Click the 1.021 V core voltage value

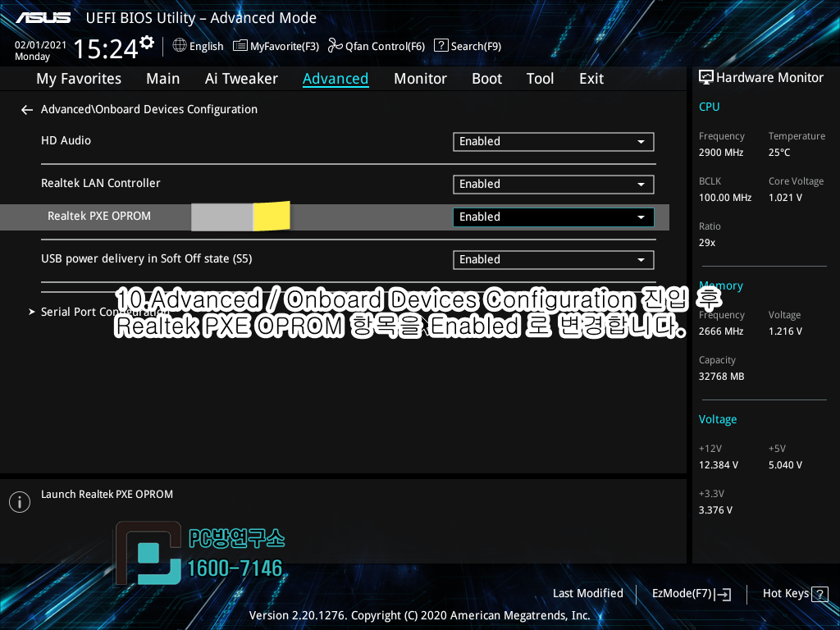click(x=785, y=198)
